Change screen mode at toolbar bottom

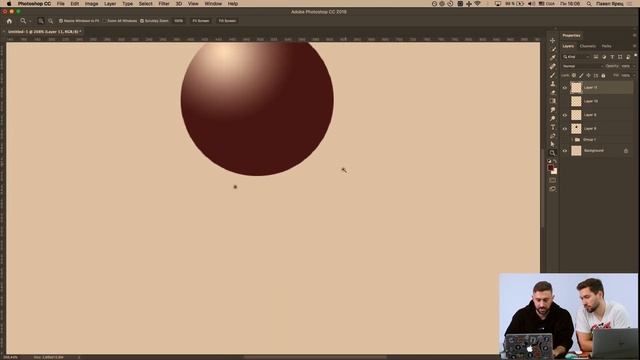pos(553,189)
